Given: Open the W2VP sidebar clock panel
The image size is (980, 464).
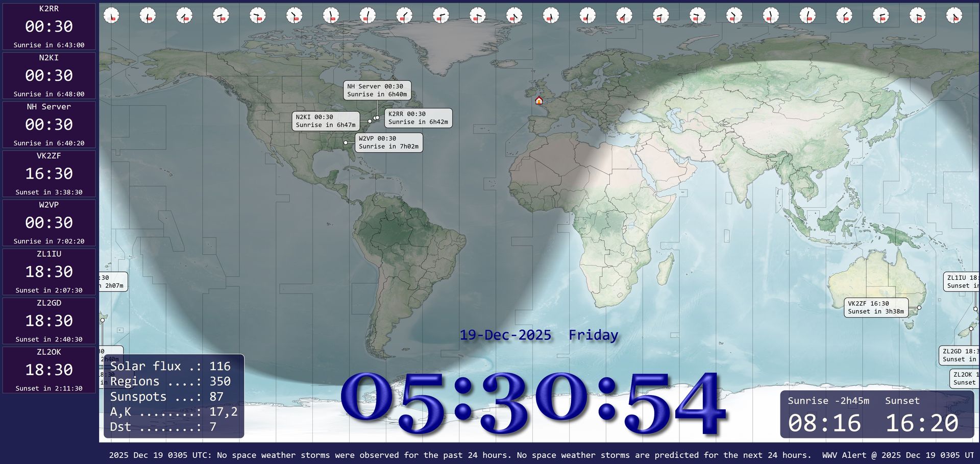Looking at the screenshot, I should (49, 223).
